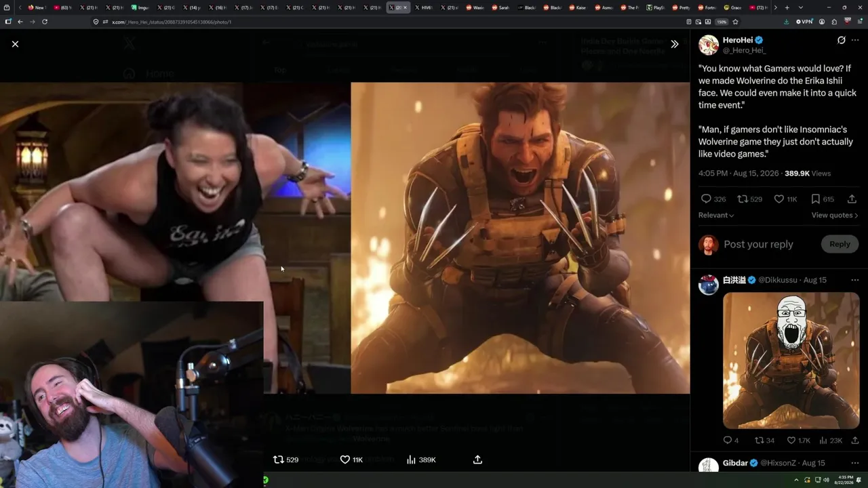868x488 pixels.
Task: Switch to the Imgur tab
Action: 140,7
